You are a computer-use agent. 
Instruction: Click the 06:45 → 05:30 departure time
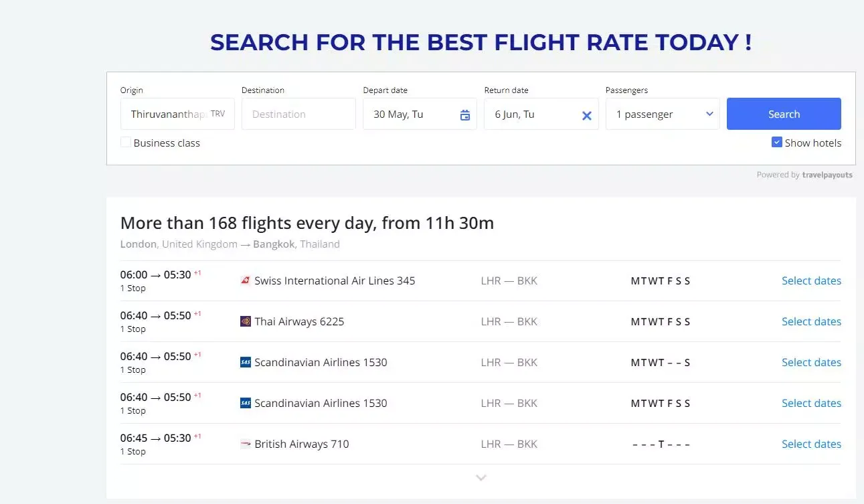tap(156, 438)
